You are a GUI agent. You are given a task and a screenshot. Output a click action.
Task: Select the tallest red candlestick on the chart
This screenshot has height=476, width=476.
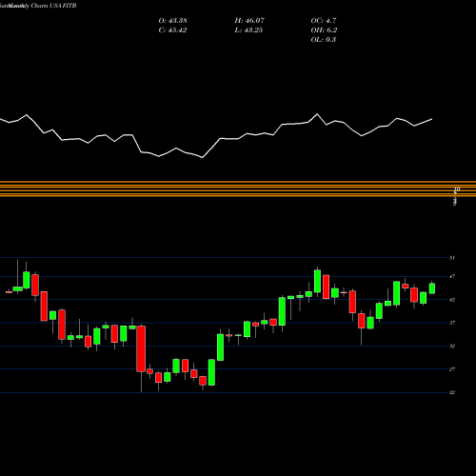(141, 348)
